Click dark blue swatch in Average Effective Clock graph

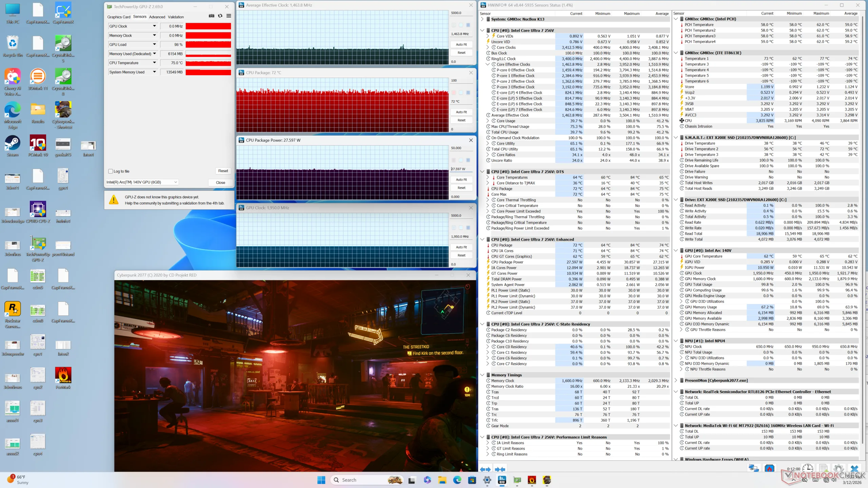click(468, 25)
